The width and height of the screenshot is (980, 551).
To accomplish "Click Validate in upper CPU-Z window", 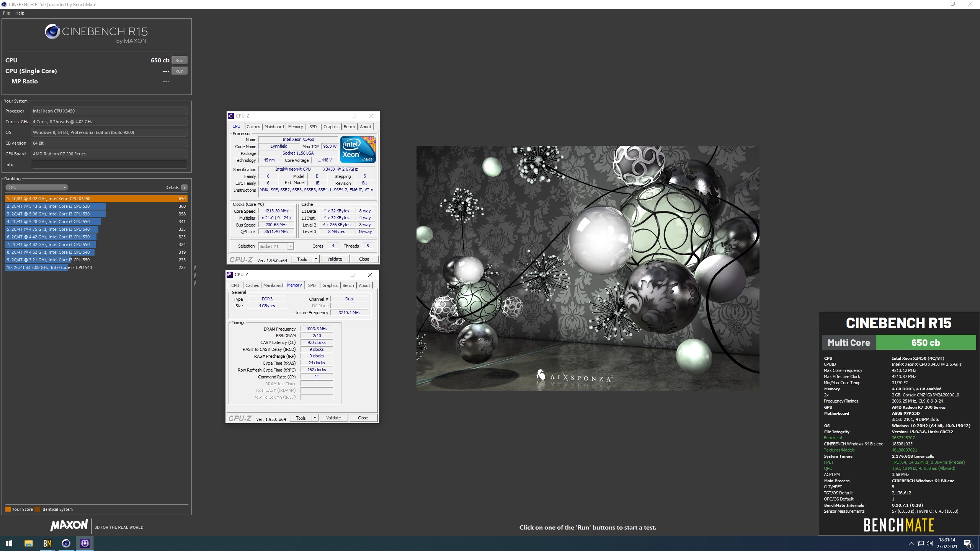I will (335, 259).
